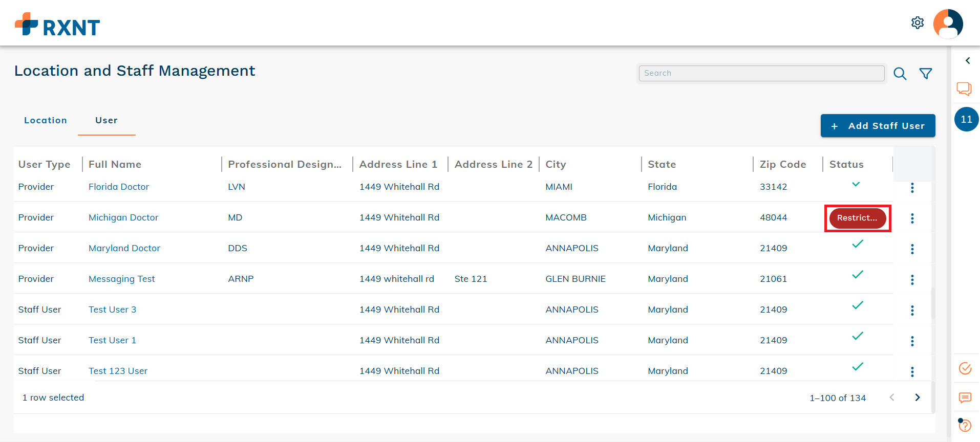Sort by User Type column header
This screenshot has height=442, width=980.
(x=44, y=164)
